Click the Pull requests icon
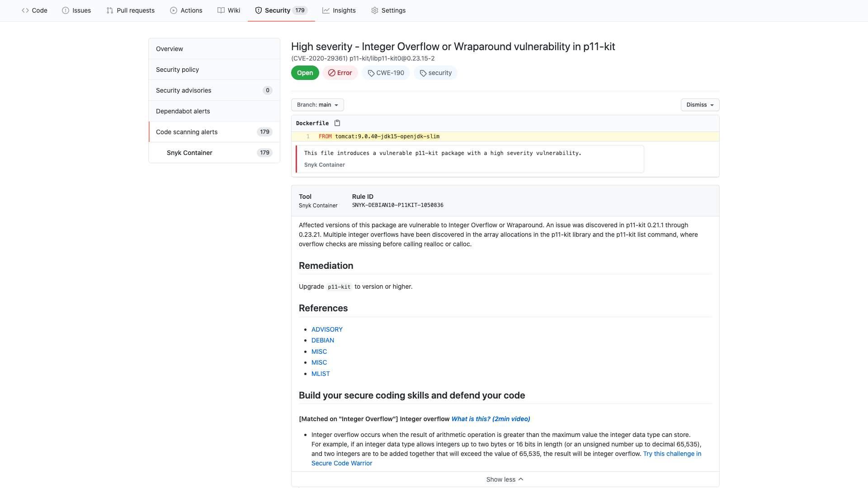868x488 pixels. 109,10
